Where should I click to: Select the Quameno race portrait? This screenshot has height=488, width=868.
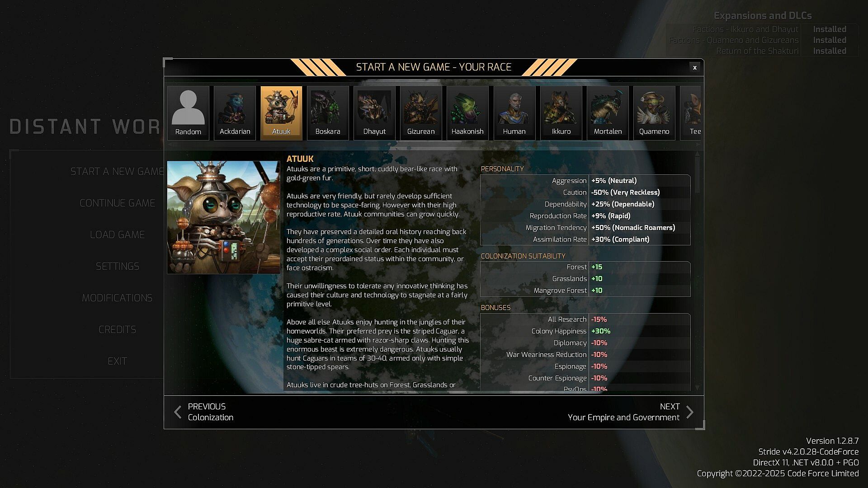point(654,113)
